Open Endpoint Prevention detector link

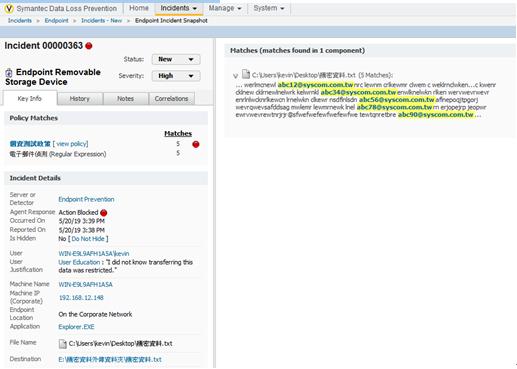[x=86, y=199]
